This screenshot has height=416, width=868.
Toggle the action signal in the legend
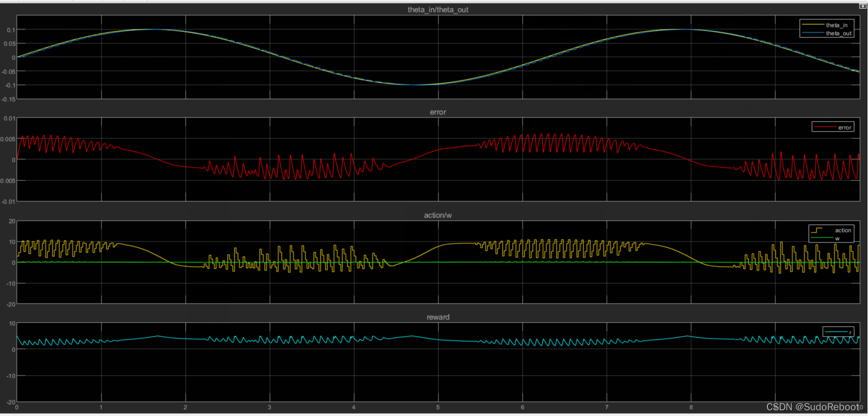[832, 230]
